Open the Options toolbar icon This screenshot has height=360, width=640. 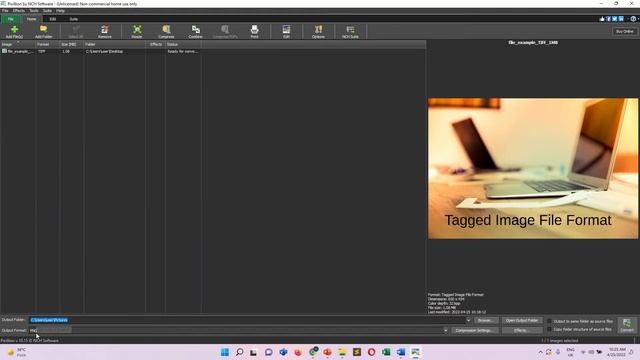click(x=318, y=31)
